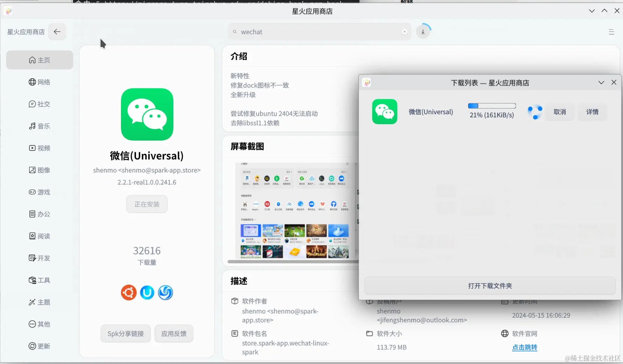Image resolution: width=623 pixels, height=364 pixels.
Task: Open the hamburger menu in header
Action: click(x=611, y=32)
